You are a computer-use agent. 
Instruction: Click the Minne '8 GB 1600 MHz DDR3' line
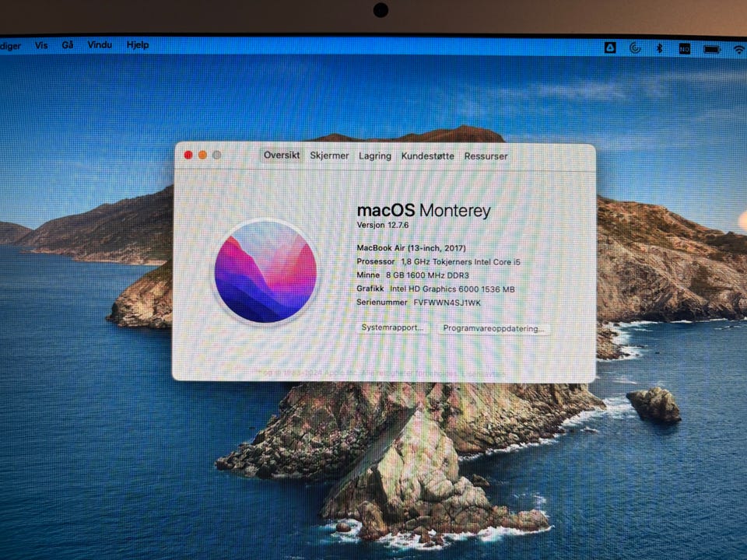point(412,275)
